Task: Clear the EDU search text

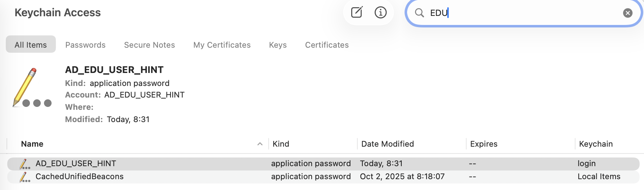Action: (x=627, y=13)
